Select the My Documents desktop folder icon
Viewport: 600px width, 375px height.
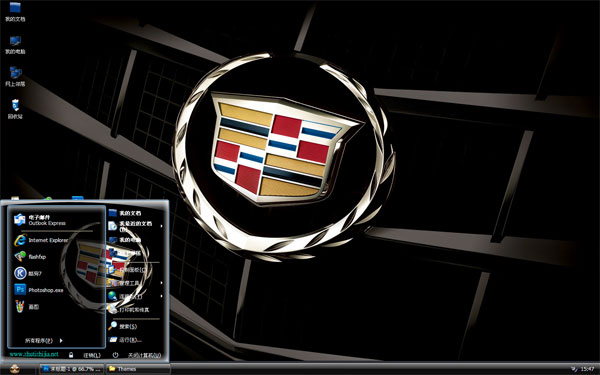pyautogui.click(x=15, y=11)
